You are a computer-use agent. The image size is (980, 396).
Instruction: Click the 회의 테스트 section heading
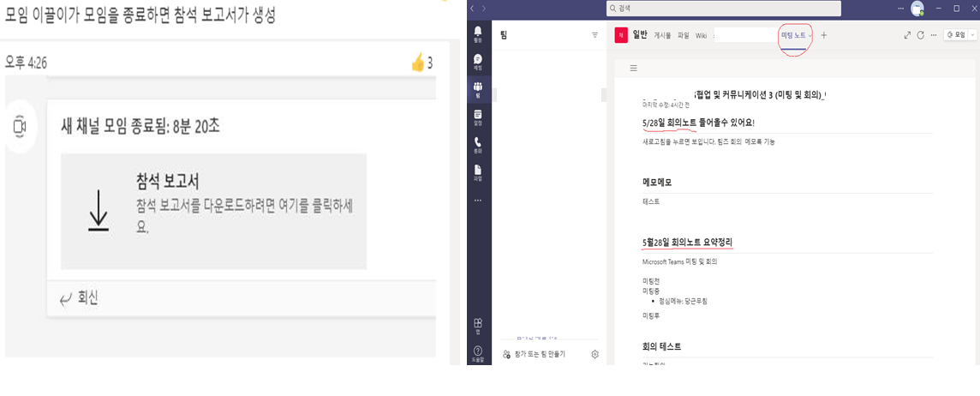pos(662,346)
